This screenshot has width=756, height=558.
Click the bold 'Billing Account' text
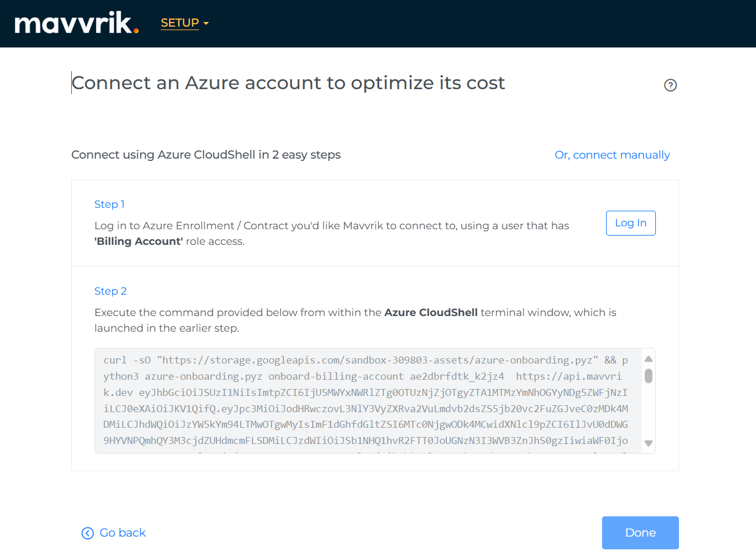(x=139, y=241)
